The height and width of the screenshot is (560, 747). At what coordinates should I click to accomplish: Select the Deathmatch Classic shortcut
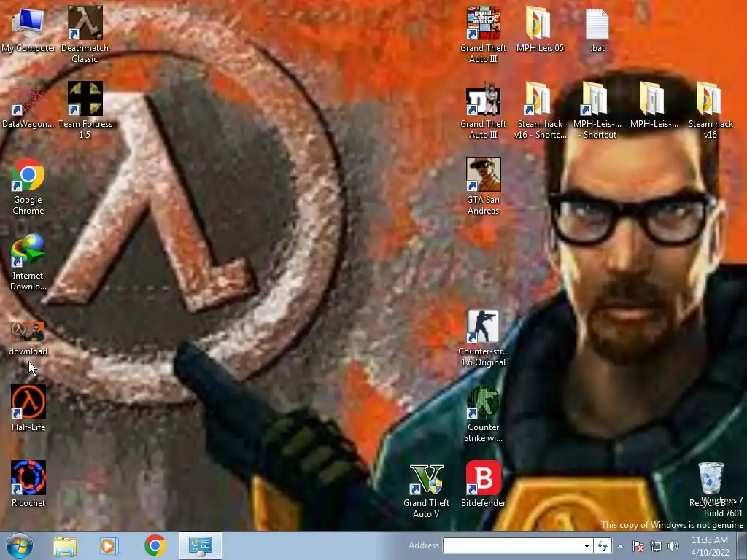point(85,34)
